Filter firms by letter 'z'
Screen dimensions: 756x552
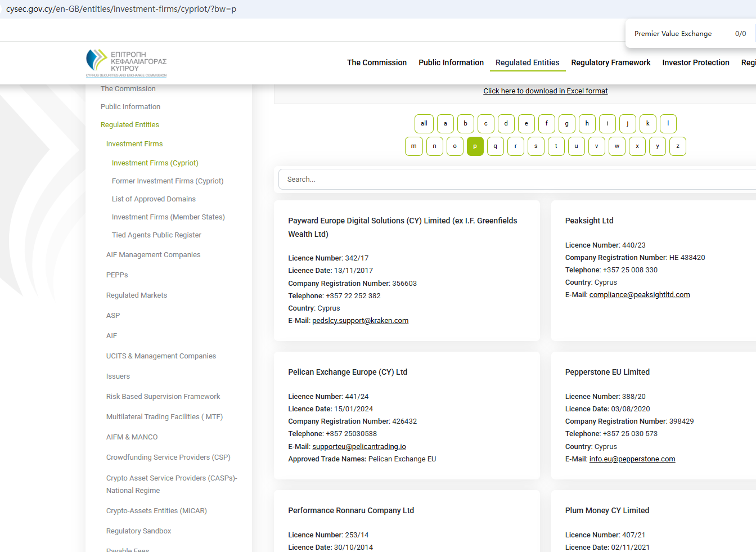677,146
